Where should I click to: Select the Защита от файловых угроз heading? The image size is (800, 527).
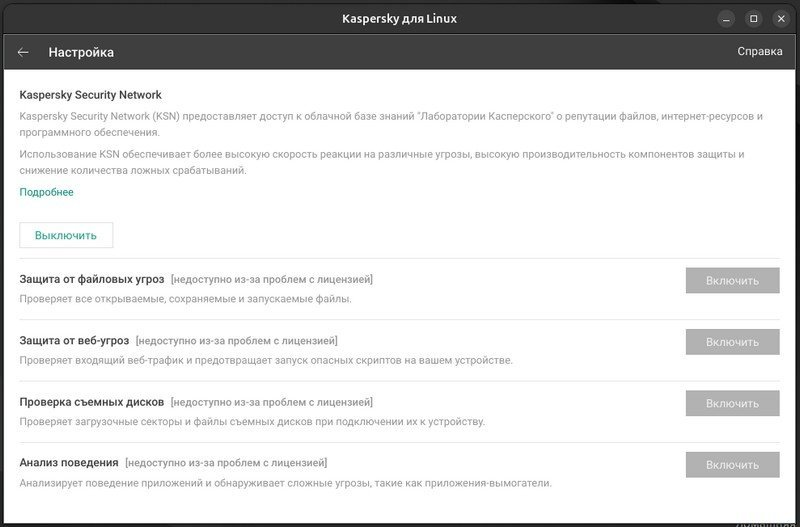91,279
